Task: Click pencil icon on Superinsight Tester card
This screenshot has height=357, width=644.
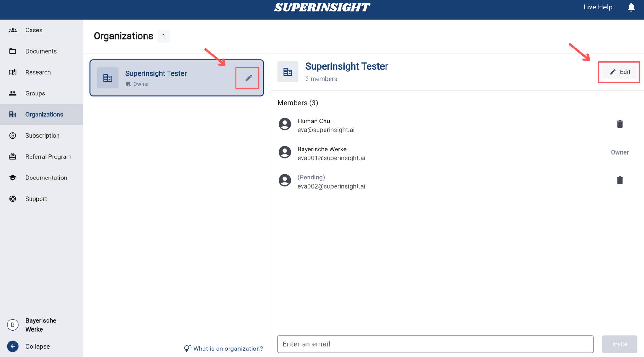Action: pyautogui.click(x=248, y=78)
